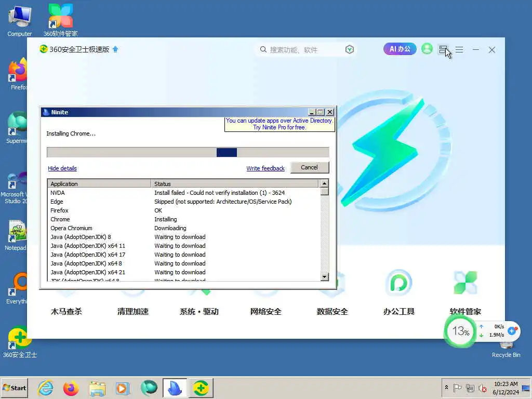Click the clock showing 10:23 AM

tap(506, 388)
